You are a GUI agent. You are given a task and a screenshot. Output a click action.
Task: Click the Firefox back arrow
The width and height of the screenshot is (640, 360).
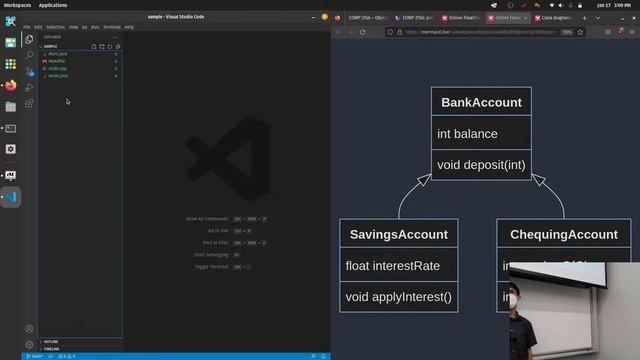(x=338, y=32)
